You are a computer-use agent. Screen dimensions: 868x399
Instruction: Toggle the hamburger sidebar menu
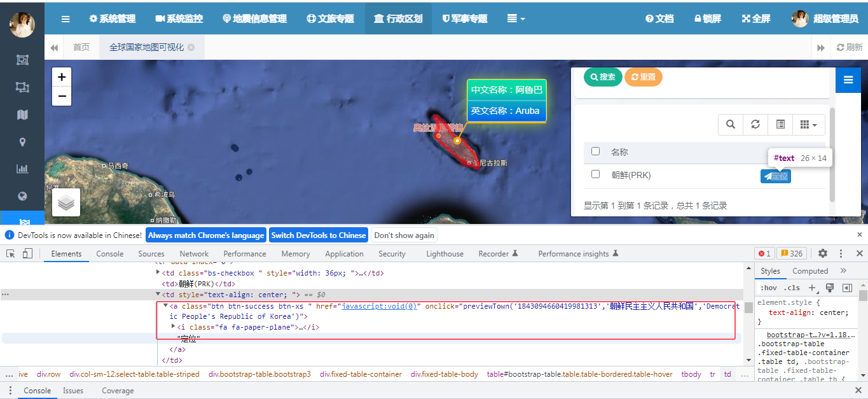pyautogui.click(x=65, y=18)
